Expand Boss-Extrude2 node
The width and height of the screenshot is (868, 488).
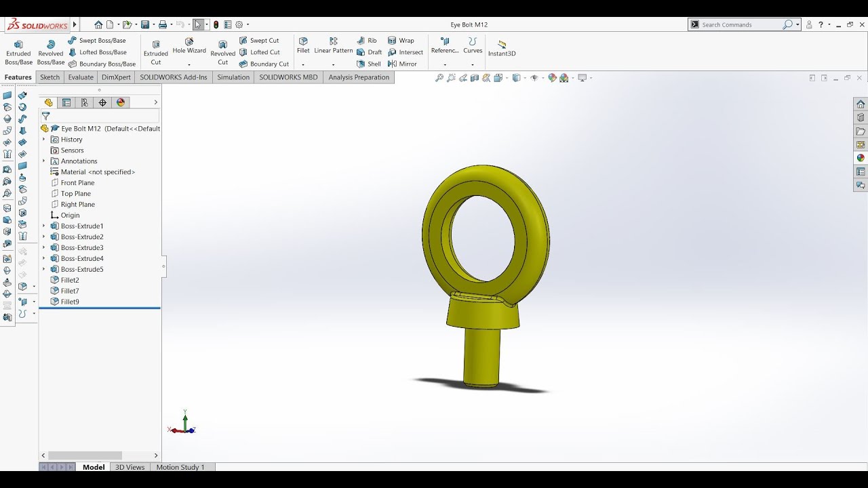(44, 237)
